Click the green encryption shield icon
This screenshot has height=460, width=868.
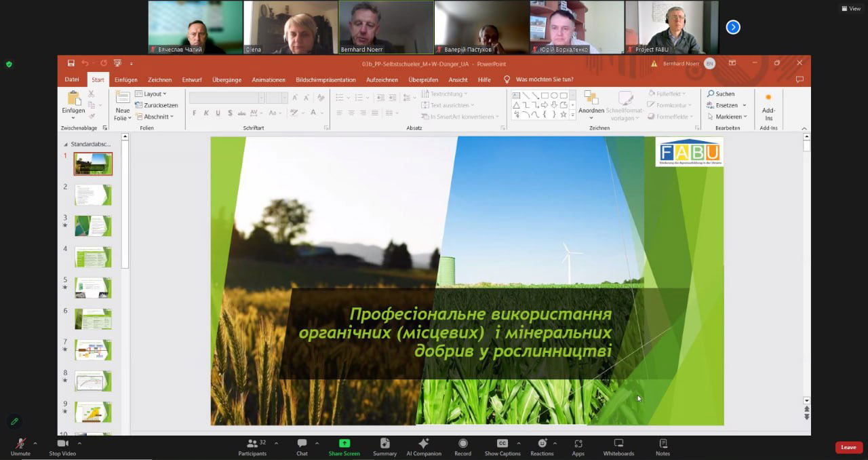pos(9,64)
